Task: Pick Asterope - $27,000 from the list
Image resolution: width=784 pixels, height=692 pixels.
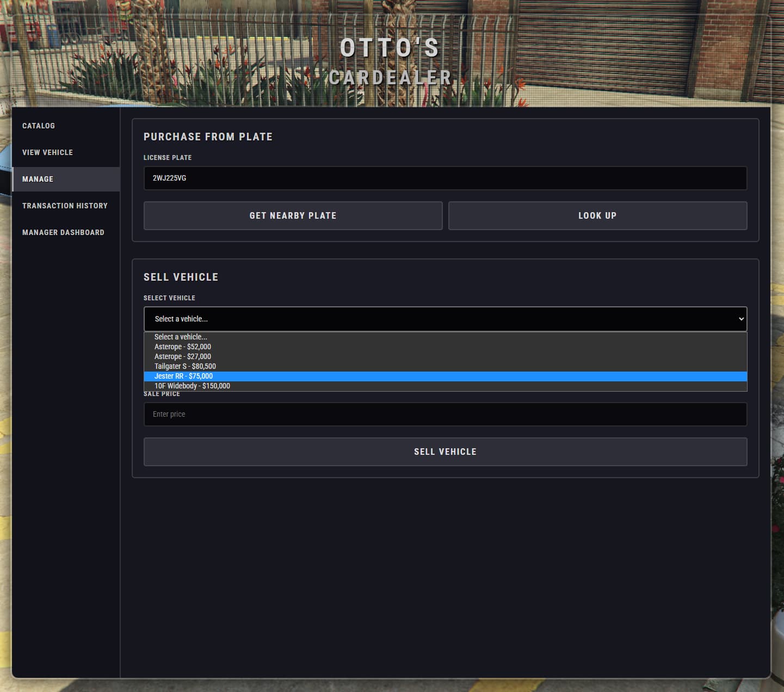Action: (183, 356)
